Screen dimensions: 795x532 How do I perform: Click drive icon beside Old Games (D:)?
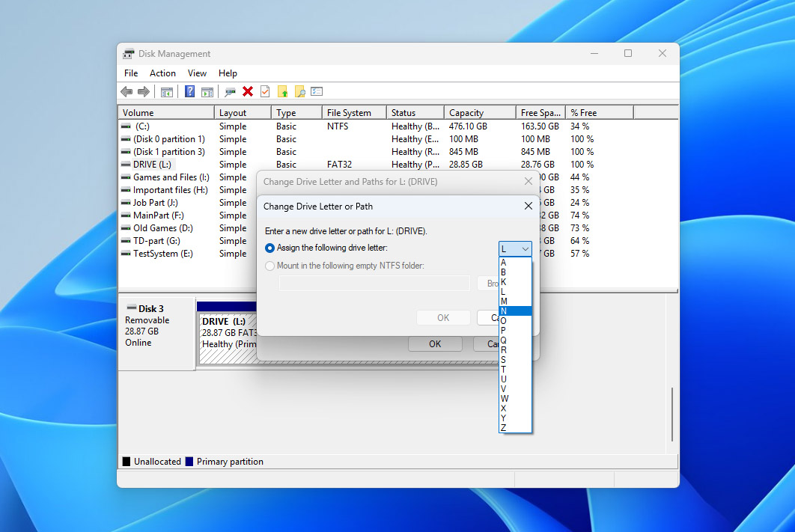tap(126, 228)
